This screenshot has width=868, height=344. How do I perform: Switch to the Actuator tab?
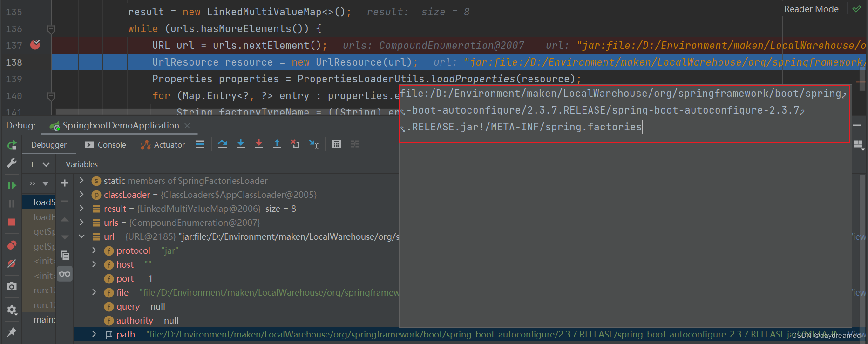click(163, 145)
